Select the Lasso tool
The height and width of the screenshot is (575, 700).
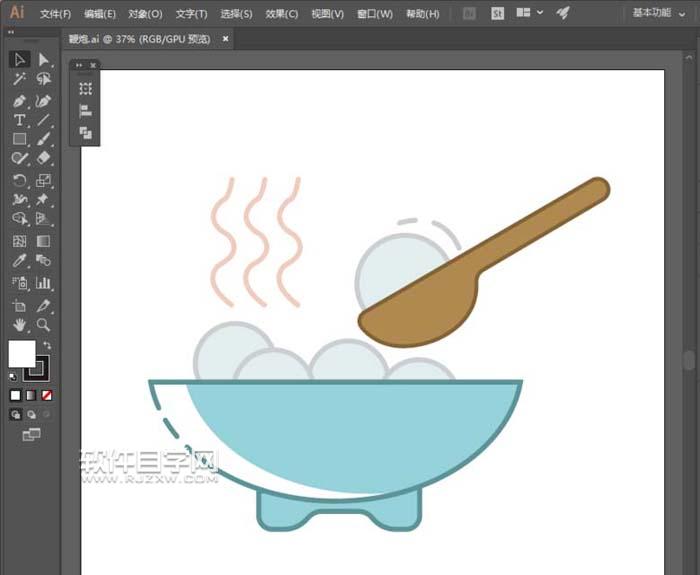pos(43,79)
